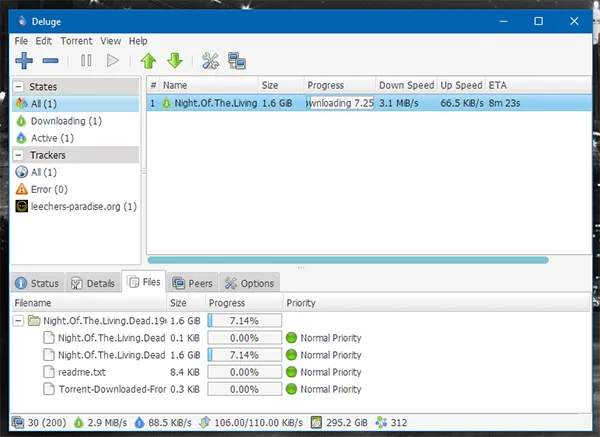Move torrent down in queue
This screenshot has width=600, height=437.
click(175, 60)
